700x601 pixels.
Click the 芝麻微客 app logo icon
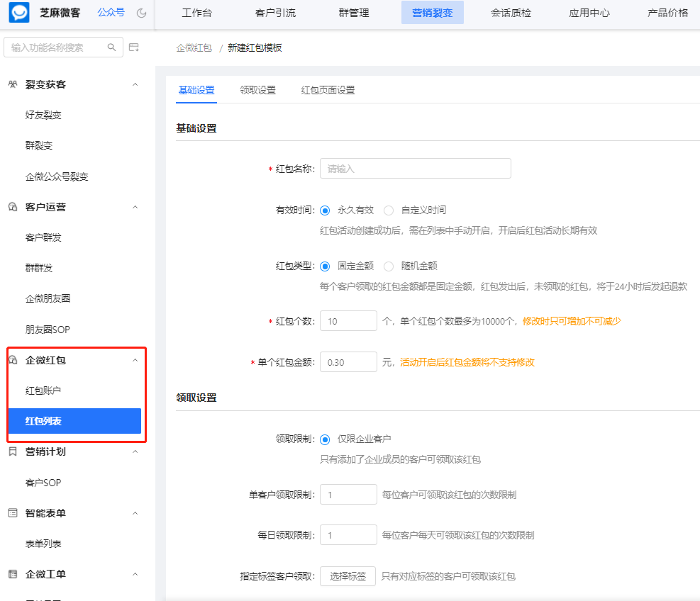point(19,12)
